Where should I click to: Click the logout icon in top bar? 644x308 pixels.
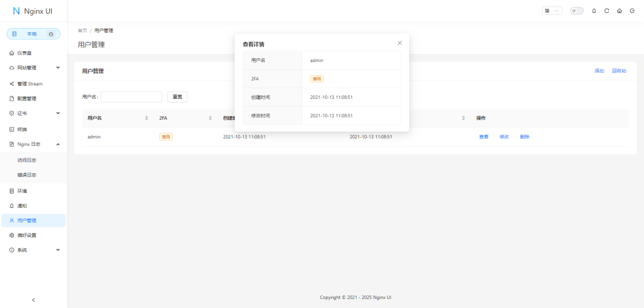632,11
